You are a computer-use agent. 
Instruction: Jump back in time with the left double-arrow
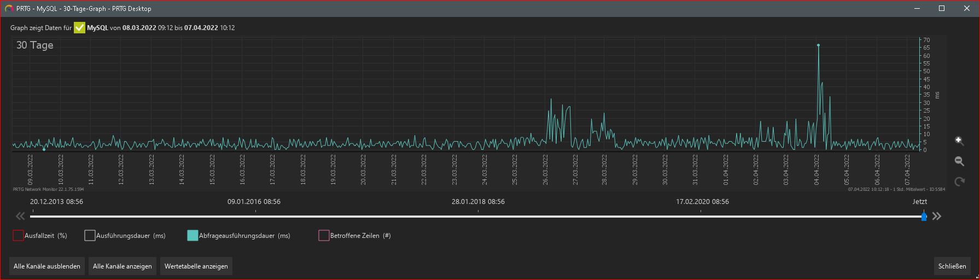pyautogui.click(x=20, y=216)
